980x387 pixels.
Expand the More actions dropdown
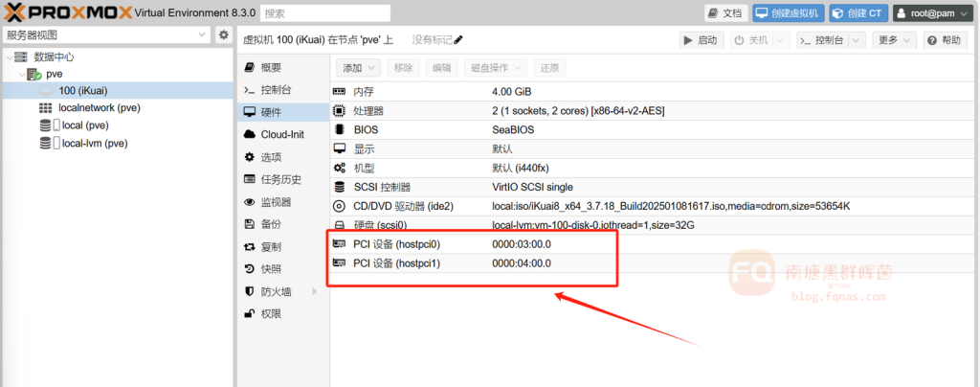tap(894, 40)
